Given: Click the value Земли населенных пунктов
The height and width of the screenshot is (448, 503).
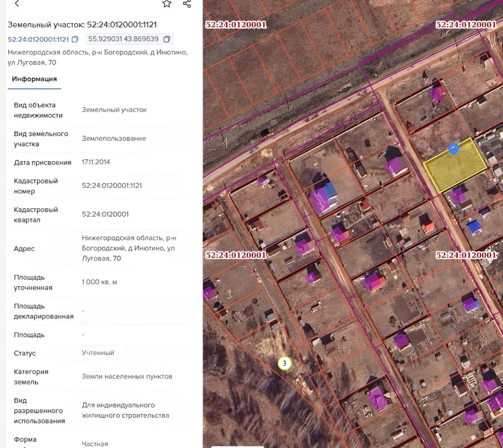Looking at the screenshot, I should tap(127, 376).
